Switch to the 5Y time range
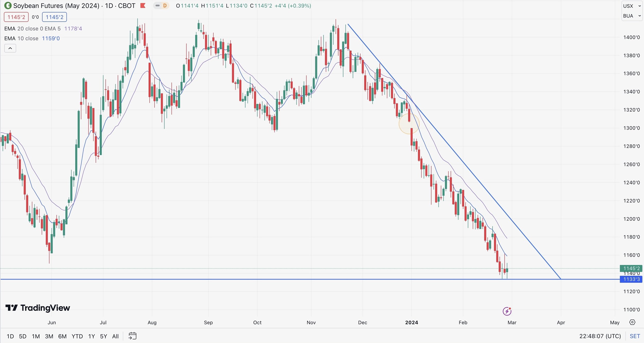The width and height of the screenshot is (644, 343). (103, 336)
